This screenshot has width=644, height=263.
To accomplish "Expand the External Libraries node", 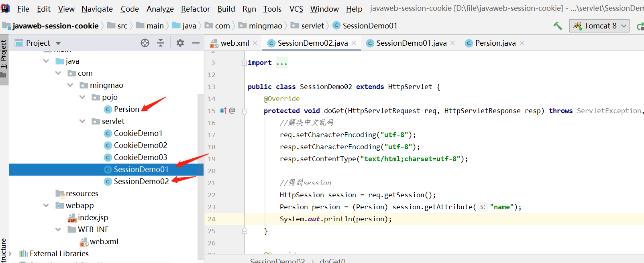I will point(10,254).
